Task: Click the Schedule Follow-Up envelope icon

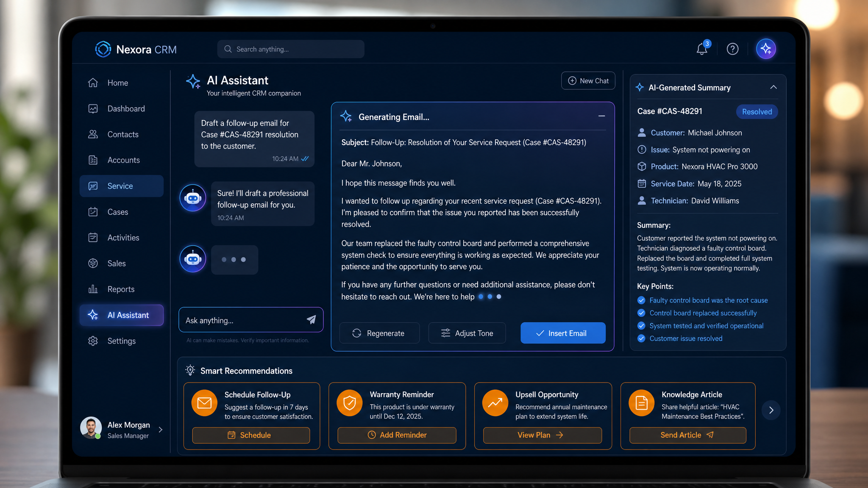Action: coord(204,403)
